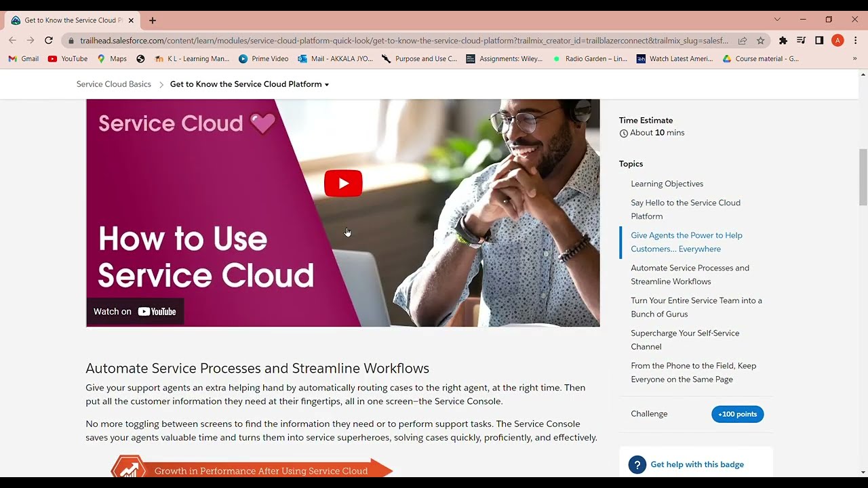View site info via the padlock icon
The width and height of the screenshot is (868, 488).
(71, 41)
